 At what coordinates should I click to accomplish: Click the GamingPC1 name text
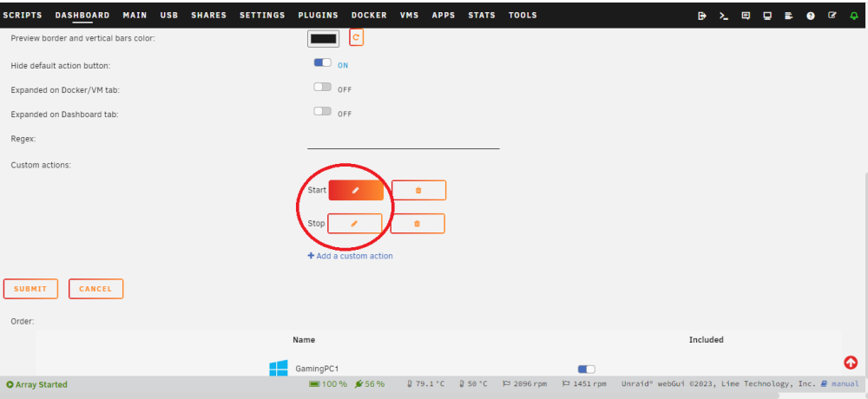coord(317,369)
